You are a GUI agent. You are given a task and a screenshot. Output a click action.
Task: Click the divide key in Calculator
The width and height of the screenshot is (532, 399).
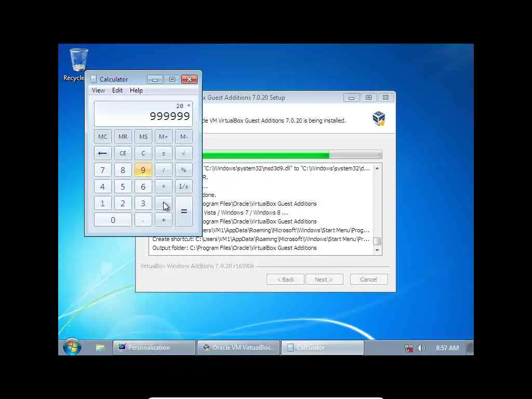[x=164, y=170]
